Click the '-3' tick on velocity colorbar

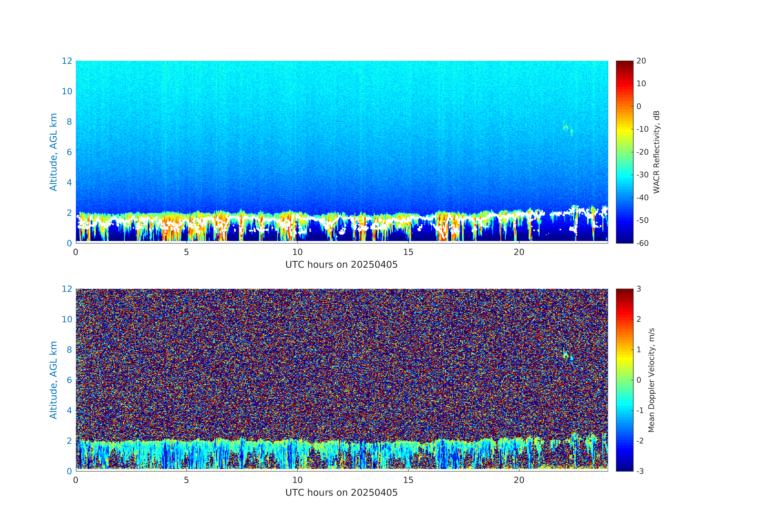click(640, 471)
